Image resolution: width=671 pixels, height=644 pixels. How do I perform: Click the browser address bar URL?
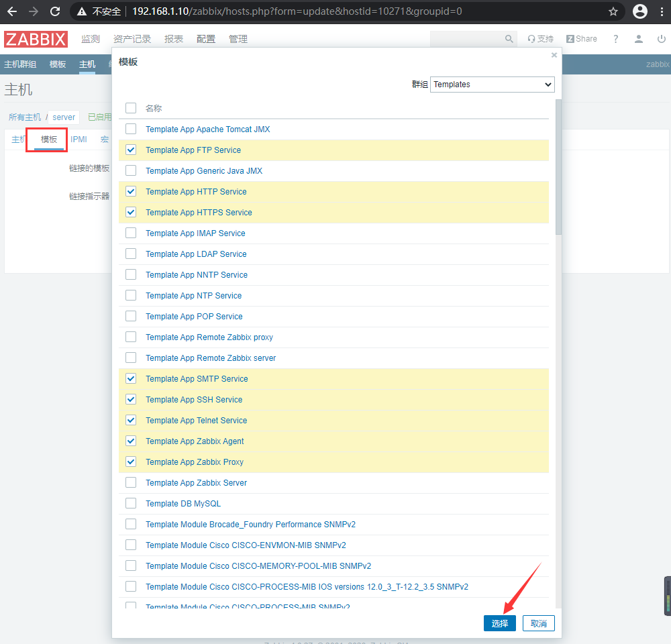click(297, 11)
